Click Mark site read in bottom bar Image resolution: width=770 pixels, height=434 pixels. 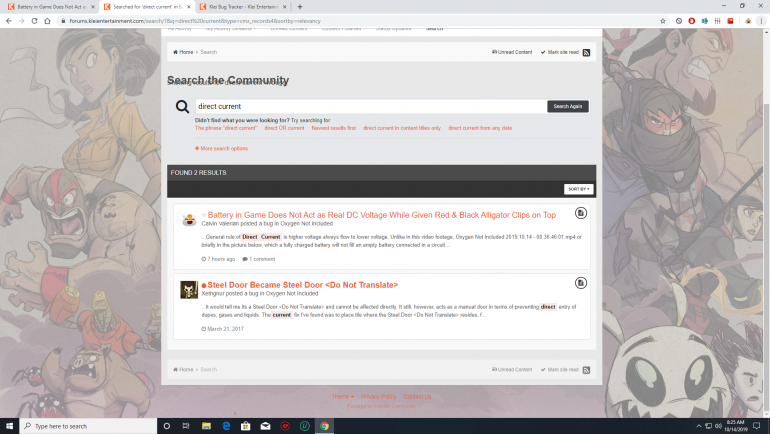[x=559, y=370]
